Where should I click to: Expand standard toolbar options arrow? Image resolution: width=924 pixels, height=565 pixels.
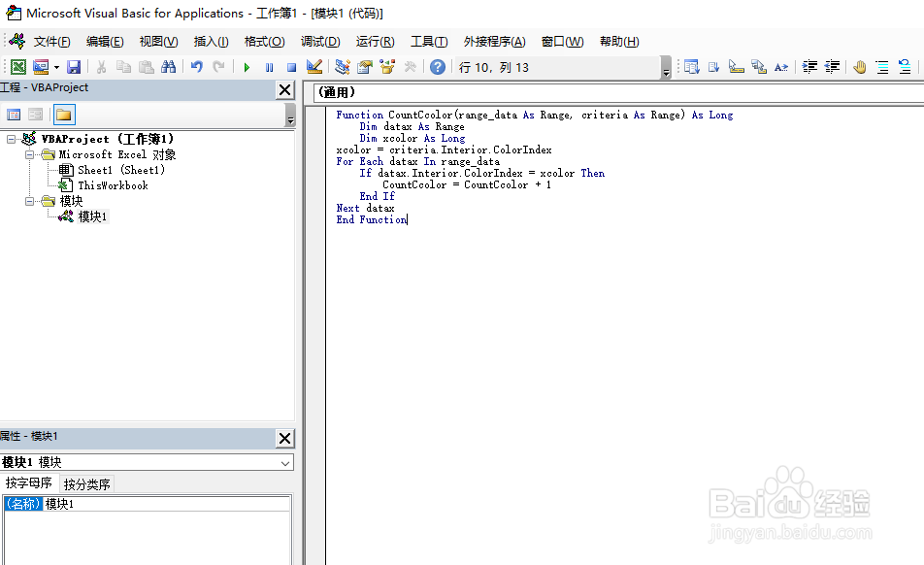pyautogui.click(x=667, y=68)
